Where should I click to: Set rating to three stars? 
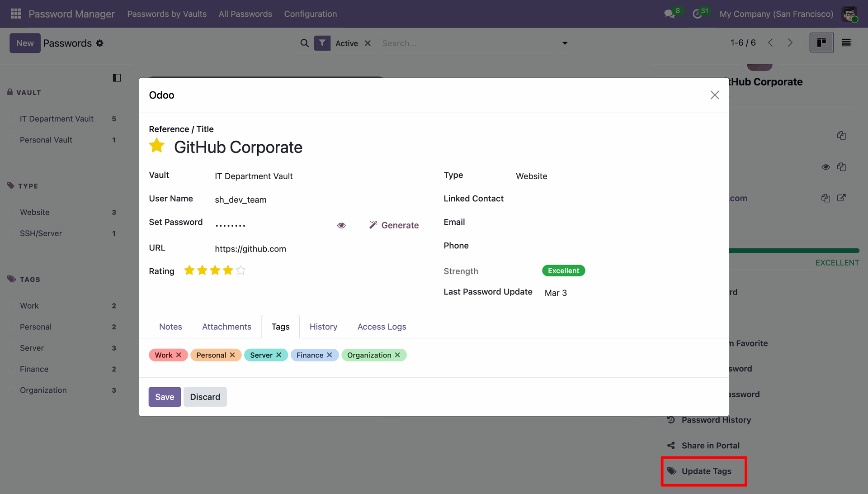[x=215, y=271]
